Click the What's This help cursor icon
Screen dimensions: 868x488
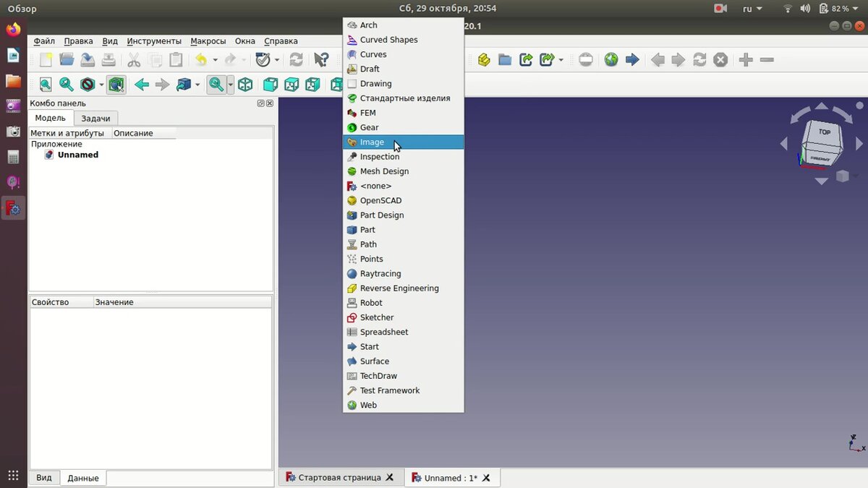(x=321, y=60)
